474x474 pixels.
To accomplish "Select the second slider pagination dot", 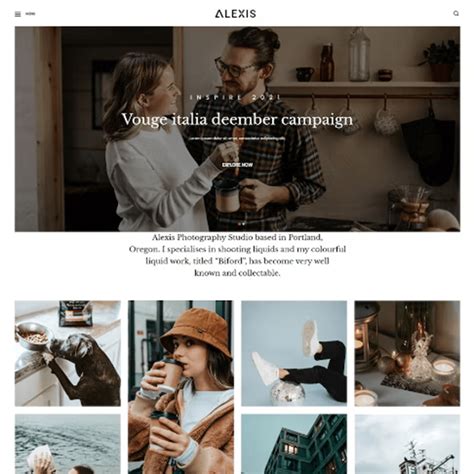I will 244,224.
